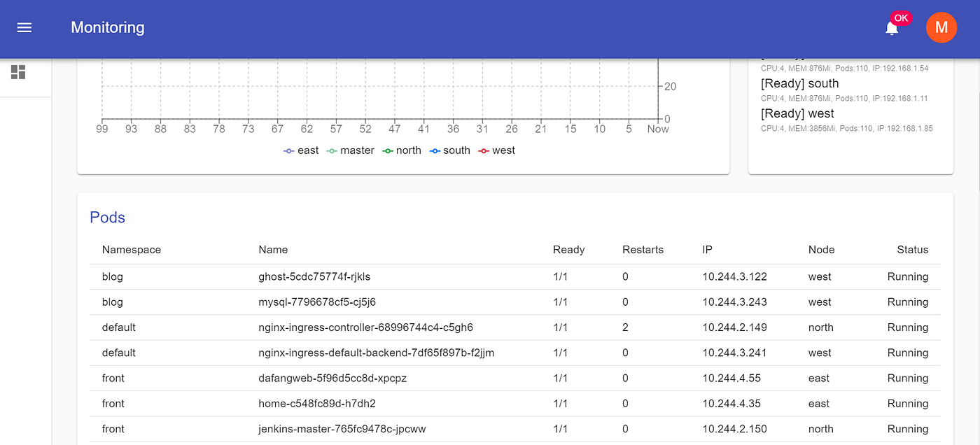Click Ready 1/1 in home-c548fc89d-h7dh2 row
980x445 pixels.
coord(560,404)
